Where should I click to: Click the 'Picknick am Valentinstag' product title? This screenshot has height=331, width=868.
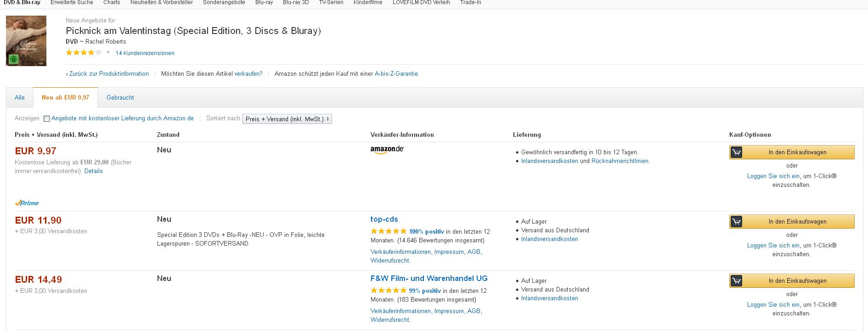[x=193, y=31]
